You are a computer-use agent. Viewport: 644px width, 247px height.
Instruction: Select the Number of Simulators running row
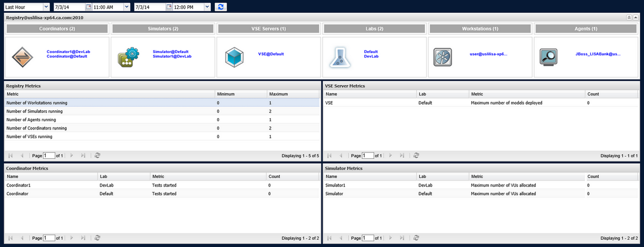click(162, 111)
